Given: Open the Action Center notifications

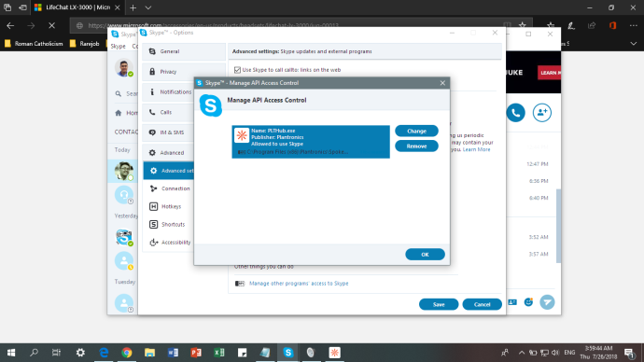Looking at the screenshot, I should pyautogui.click(x=629, y=353).
